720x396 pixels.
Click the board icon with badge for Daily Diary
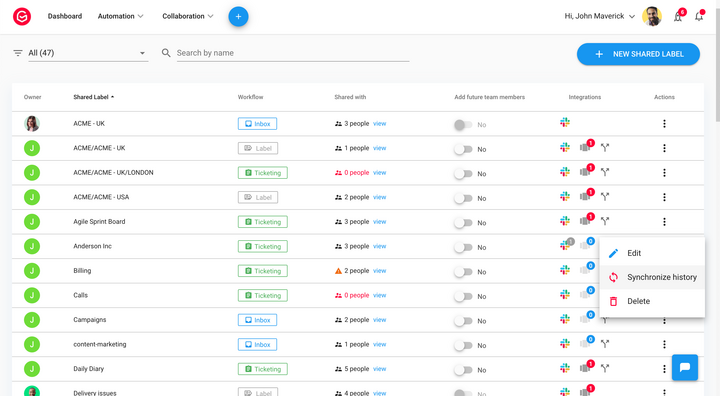click(585, 368)
